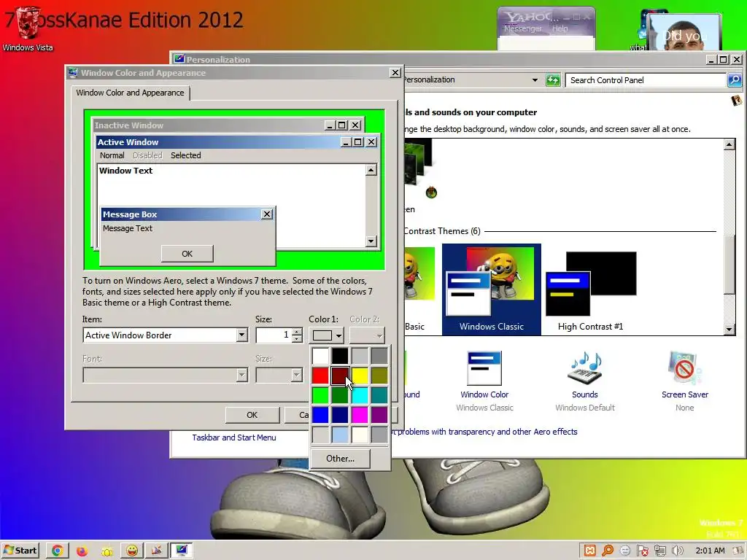Click the search magnifier in Control Panel search
747x560 pixels.
734,80
